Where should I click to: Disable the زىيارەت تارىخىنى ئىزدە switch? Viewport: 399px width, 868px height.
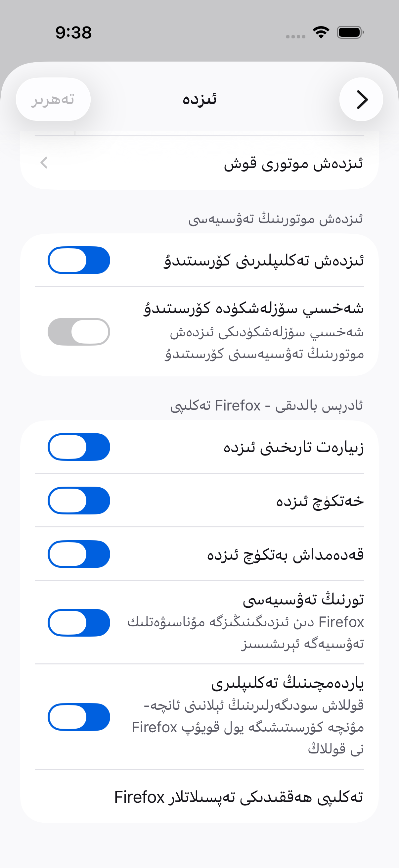tap(79, 447)
